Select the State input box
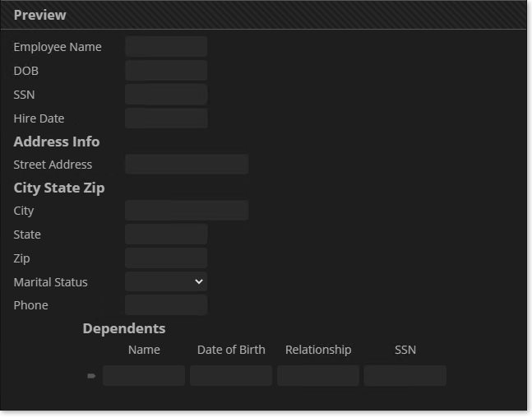This screenshot has width=532, height=418. pos(166,235)
